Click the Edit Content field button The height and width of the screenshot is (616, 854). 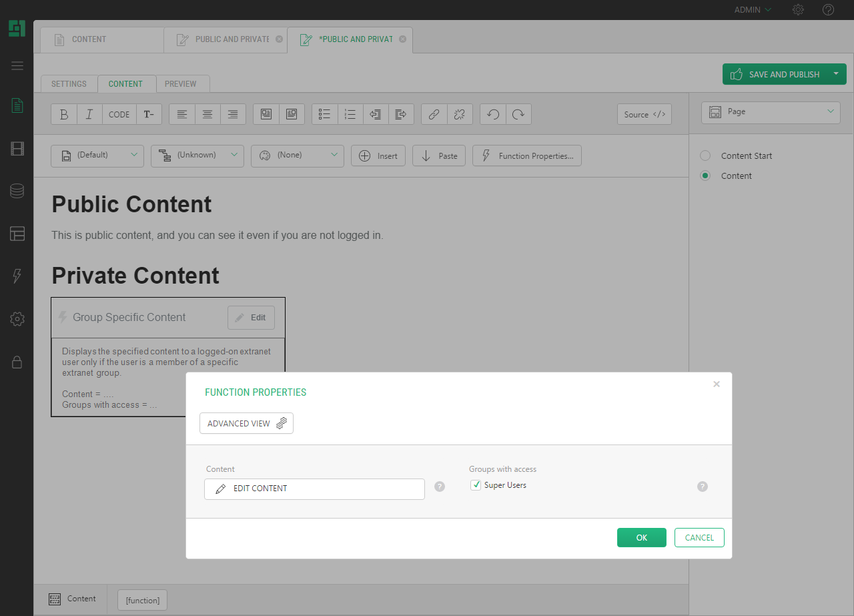(x=314, y=489)
